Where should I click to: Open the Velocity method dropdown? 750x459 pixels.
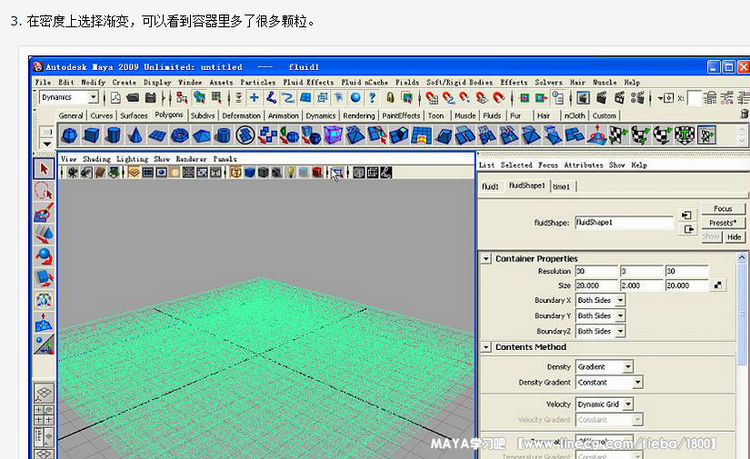(604, 404)
